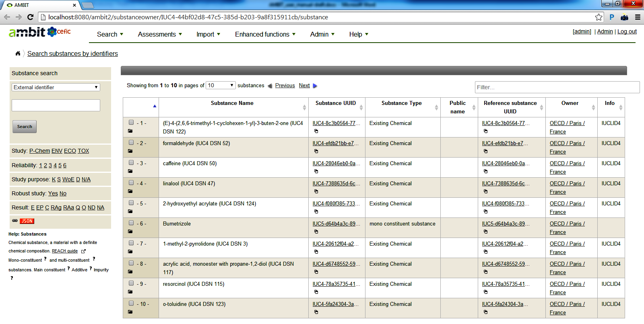The image size is (644, 324).
Task: Tick checkbox for linalool row
Action: pos(131,183)
